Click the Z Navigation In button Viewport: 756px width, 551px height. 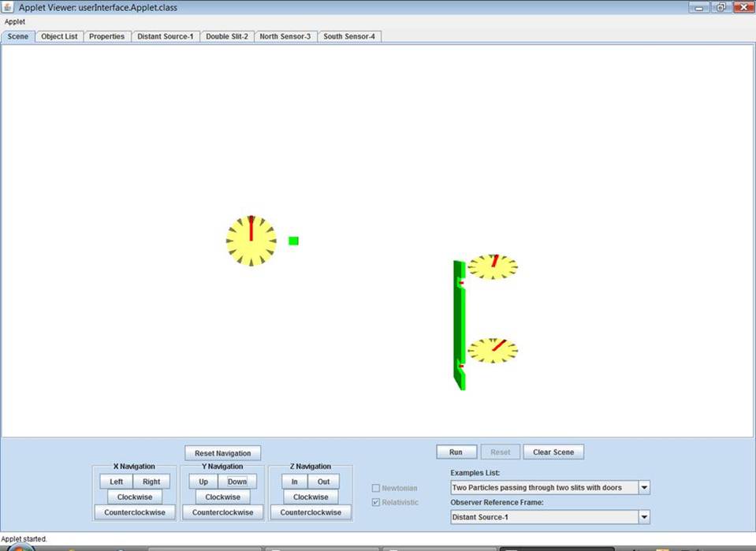[294, 482]
